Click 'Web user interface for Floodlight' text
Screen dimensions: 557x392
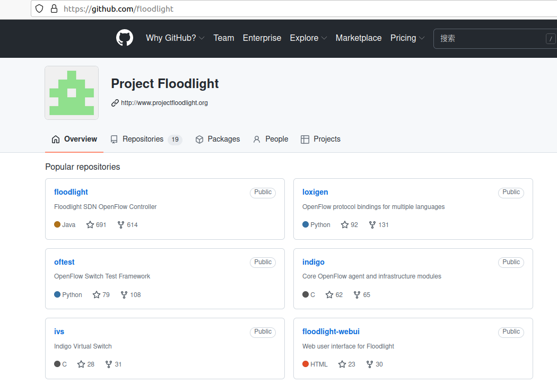348,346
